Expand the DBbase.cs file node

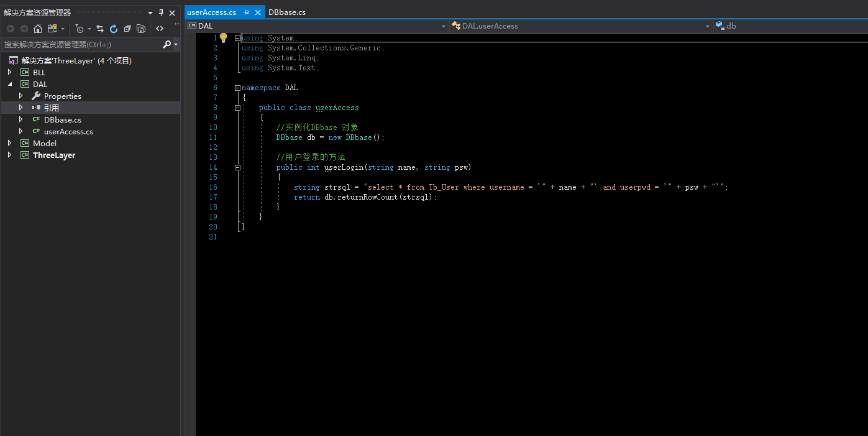(x=21, y=120)
